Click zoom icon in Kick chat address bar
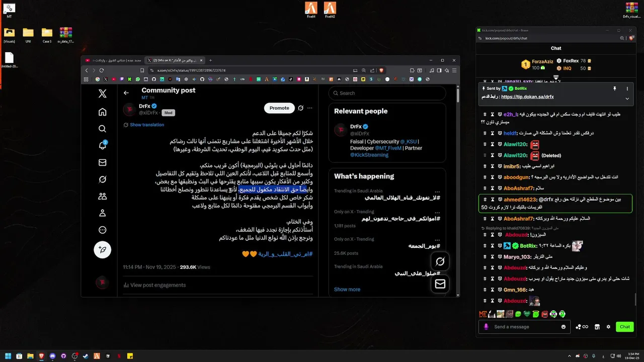644x362 pixels. click(x=622, y=38)
